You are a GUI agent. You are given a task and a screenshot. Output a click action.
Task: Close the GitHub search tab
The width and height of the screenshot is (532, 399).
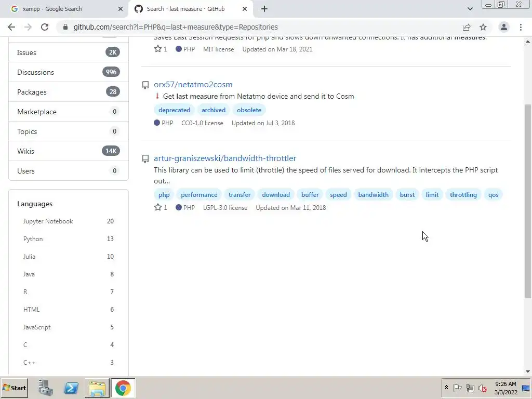(245, 9)
